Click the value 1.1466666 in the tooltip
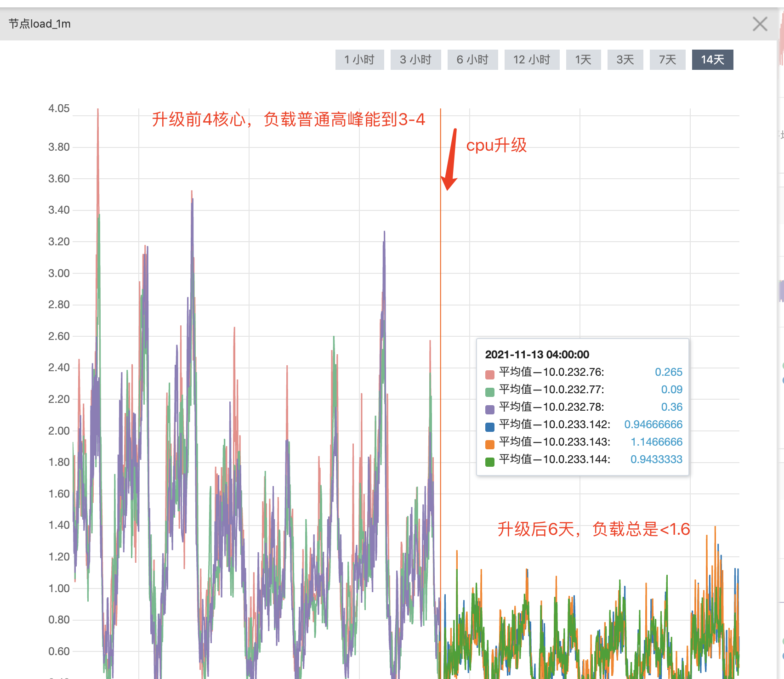 pos(657,442)
